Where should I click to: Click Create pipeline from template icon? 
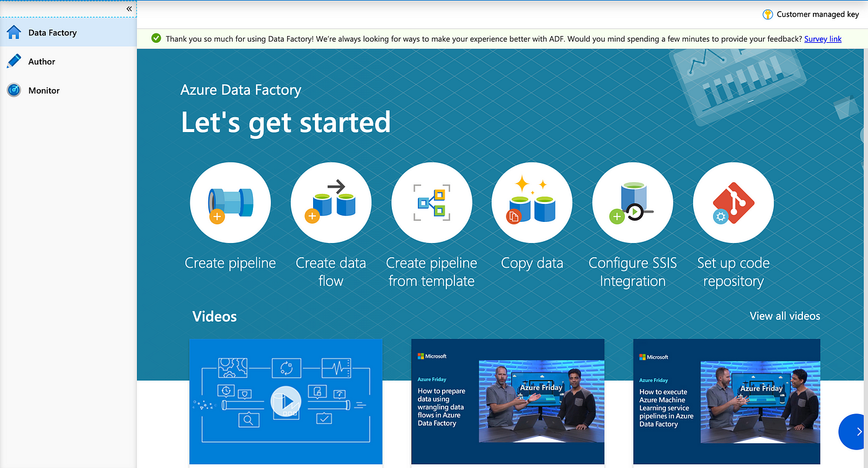coord(432,203)
